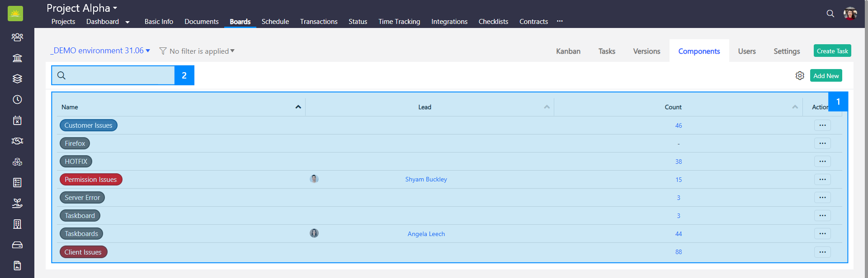This screenshot has width=868, height=278.
Task: Click the Add New button
Action: (826, 76)
